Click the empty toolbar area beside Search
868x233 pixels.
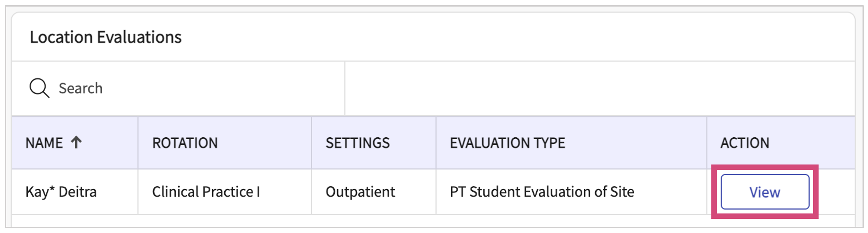tap(599, 88)
